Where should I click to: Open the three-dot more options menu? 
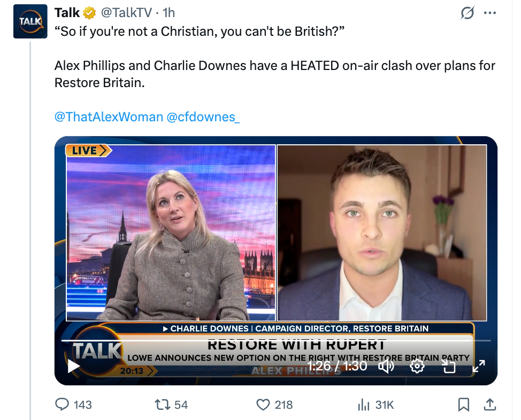pyautogui.click(x=490, y=13)
